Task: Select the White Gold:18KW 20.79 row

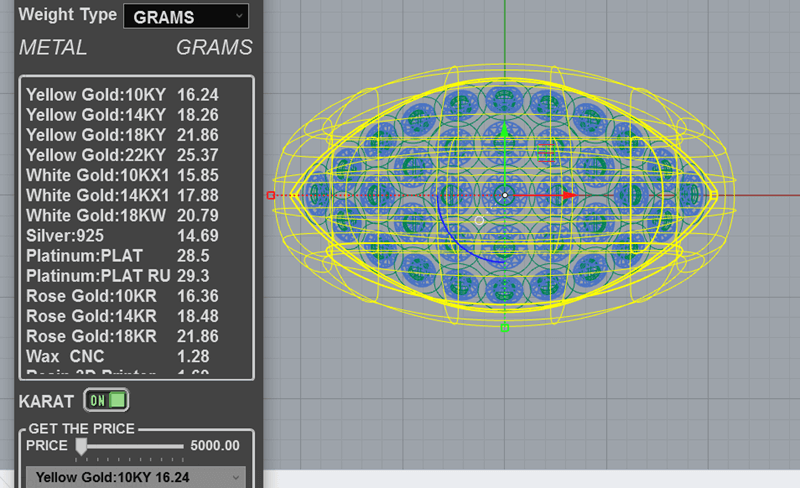Action: point(122,215)
